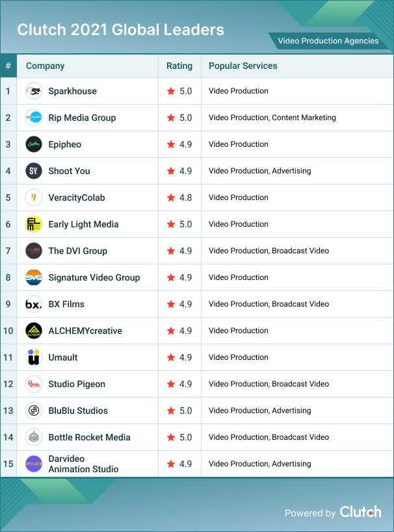Select the Signature Video Group logo
Screen dimensions: 394x532
pos(34,277)
